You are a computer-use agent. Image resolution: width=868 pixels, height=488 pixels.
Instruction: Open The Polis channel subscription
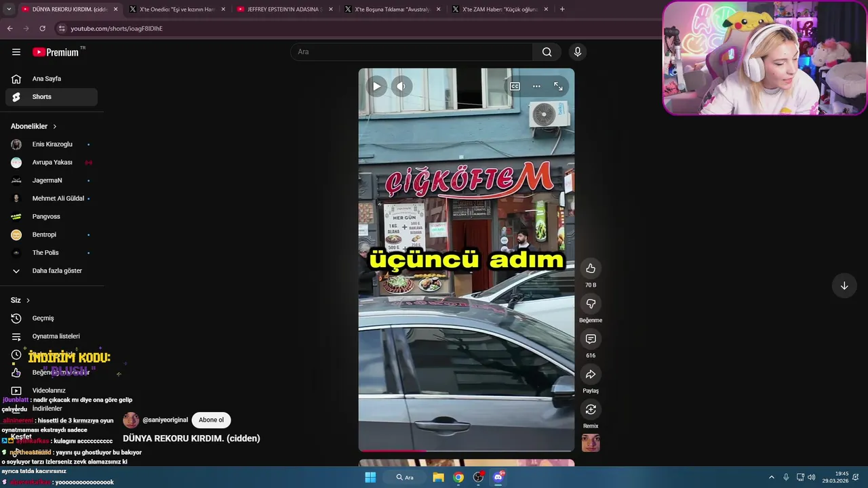[52, 253]
